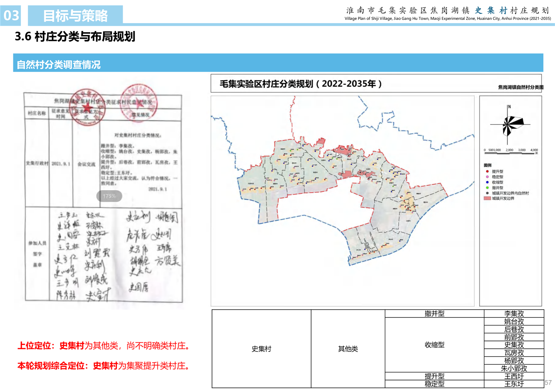Viewport: 555px width, 392px height.
Task: Select the 自然村分类调查情况 section banner
Action: click(278, 63)
